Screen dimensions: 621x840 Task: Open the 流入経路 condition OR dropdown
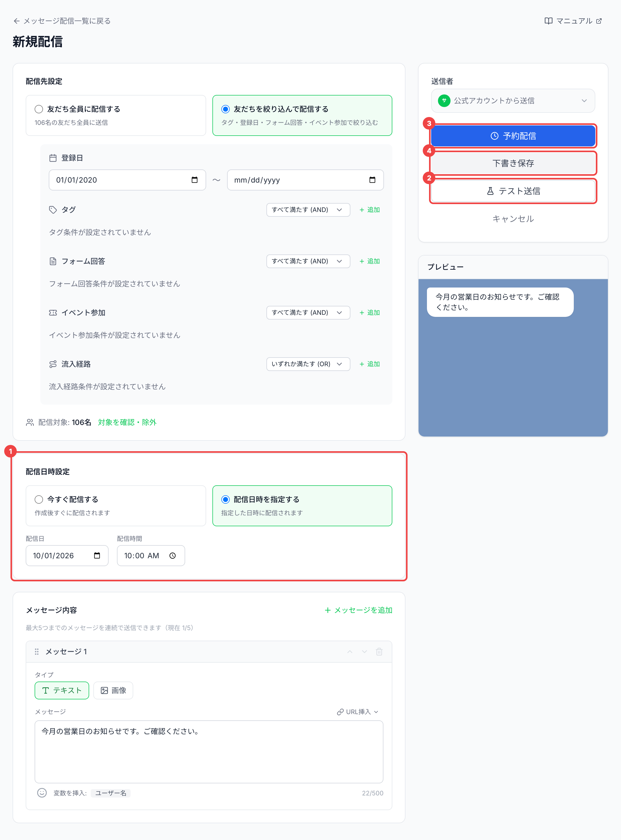click(x=308, y=364)
